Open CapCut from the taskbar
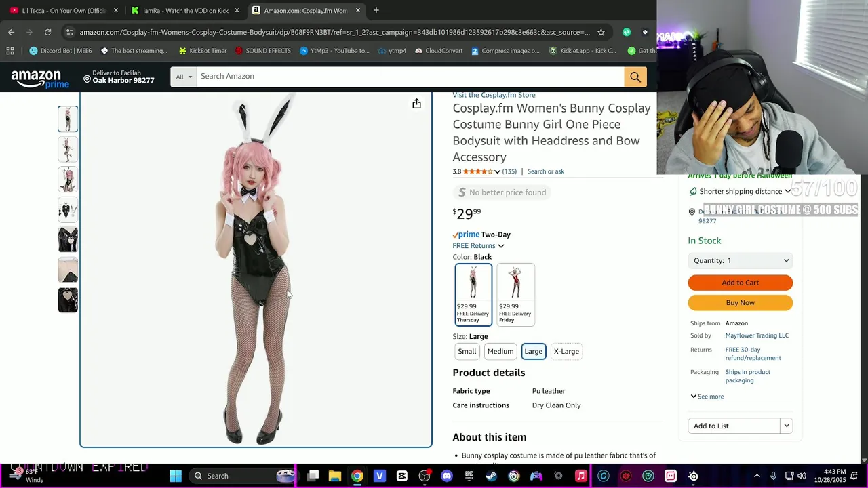The width and height of the screenshot is (868, 488). point(402,476)
